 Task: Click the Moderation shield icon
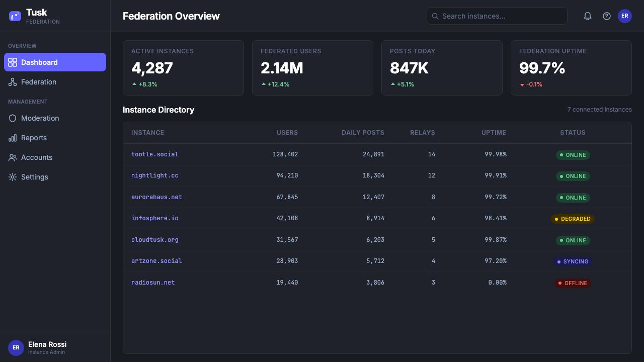point(13,118)
